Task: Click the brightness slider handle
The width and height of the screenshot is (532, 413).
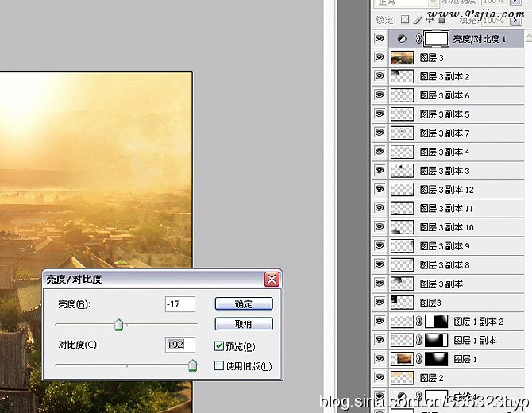Action: pos(119,325)
